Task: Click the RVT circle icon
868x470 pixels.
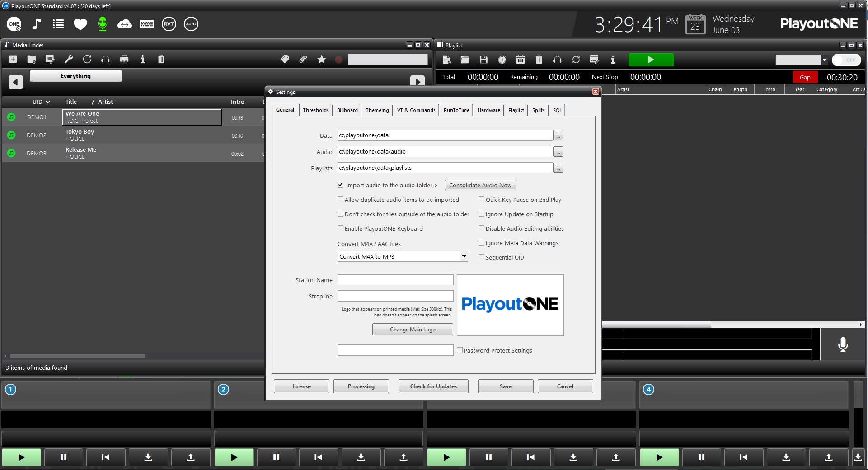Action: [169, 24]
